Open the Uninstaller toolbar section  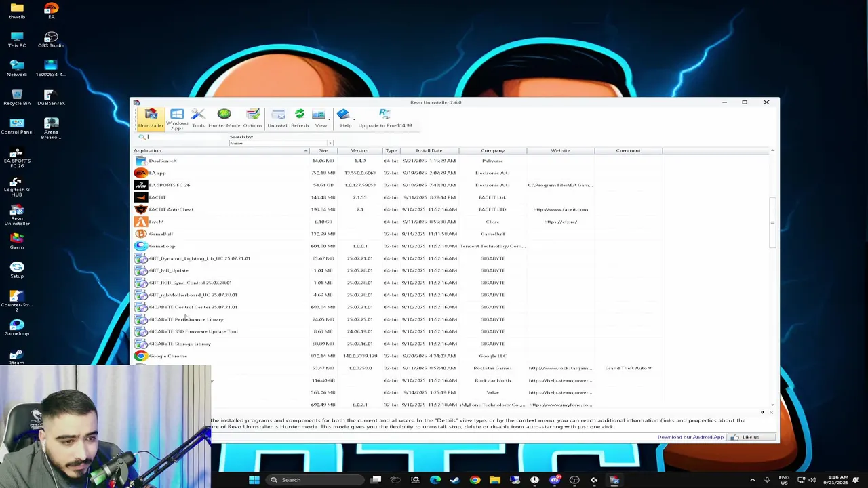coord(151,118)
